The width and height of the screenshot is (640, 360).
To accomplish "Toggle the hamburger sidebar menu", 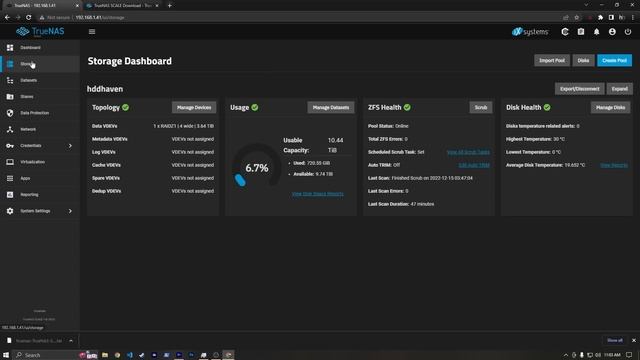I will (x=92, y=31).
